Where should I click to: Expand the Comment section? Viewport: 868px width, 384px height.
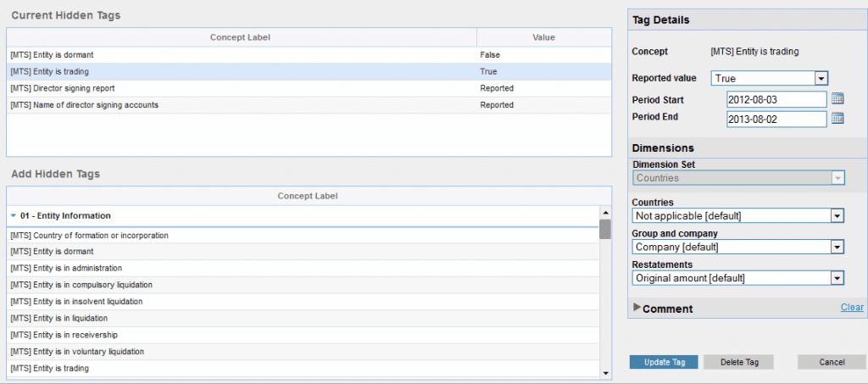(x=637, y=308)
